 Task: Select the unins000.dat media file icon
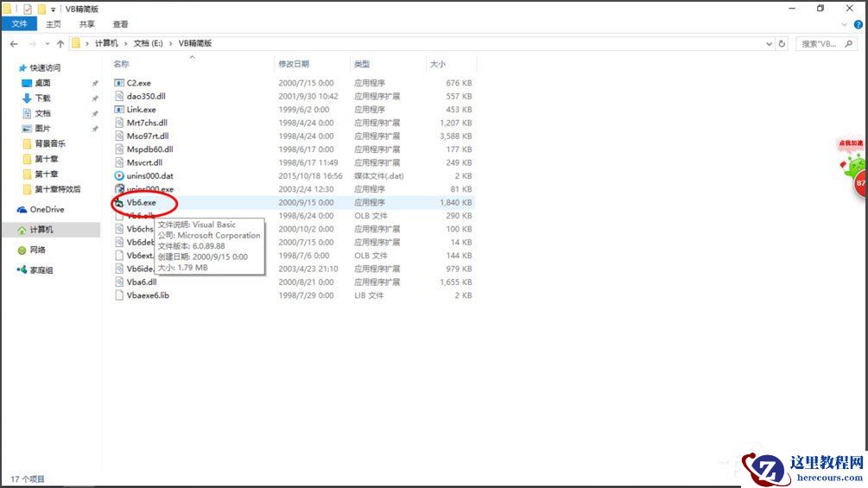pos(118,176)
